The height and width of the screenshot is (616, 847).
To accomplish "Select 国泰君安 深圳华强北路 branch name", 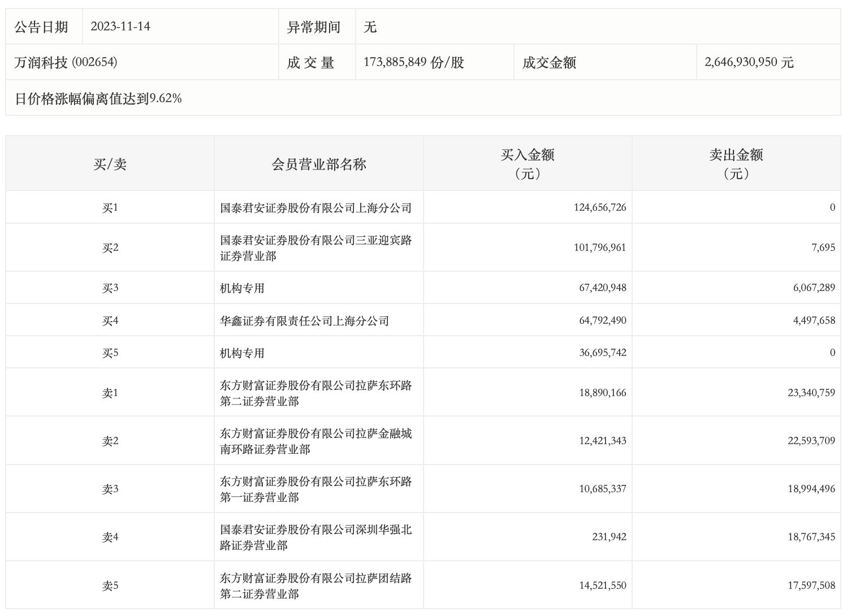I will tap(316, 537).
